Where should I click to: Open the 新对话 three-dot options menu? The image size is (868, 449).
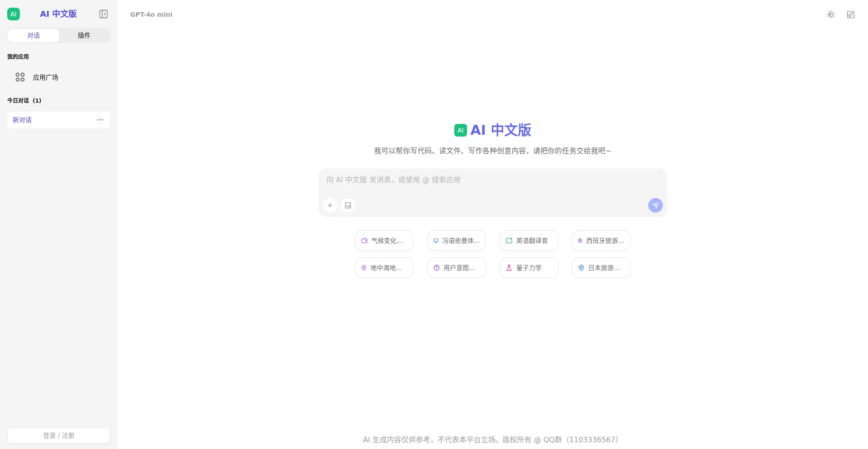(100, 120)
